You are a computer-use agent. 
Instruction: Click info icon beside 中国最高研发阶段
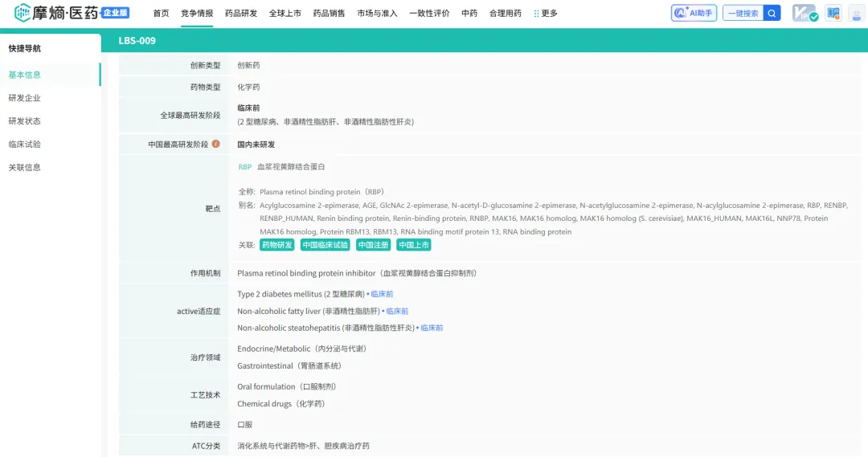(215, 145)
